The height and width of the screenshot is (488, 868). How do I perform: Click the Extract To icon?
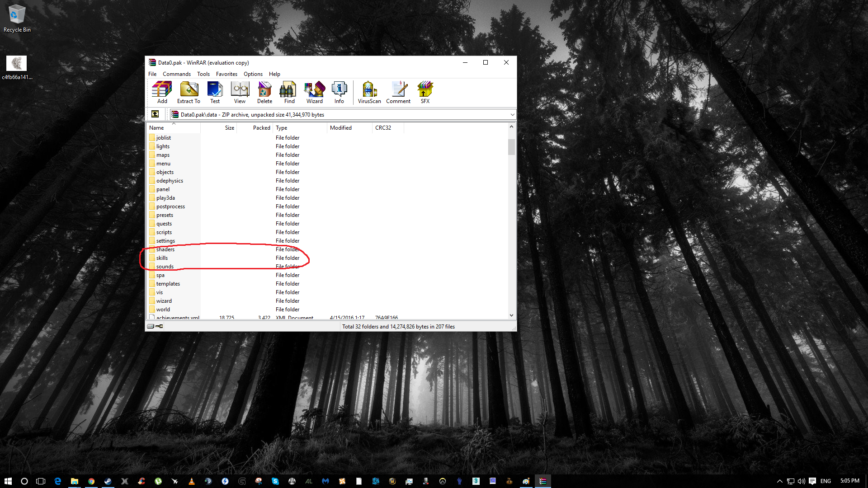(189, 92)
